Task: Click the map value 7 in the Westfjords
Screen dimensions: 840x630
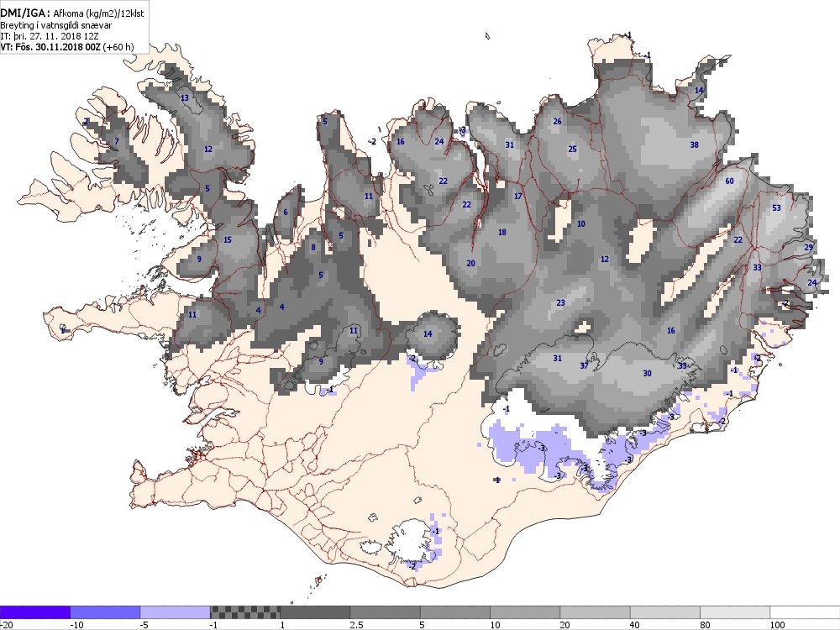Action: point(117,142)
